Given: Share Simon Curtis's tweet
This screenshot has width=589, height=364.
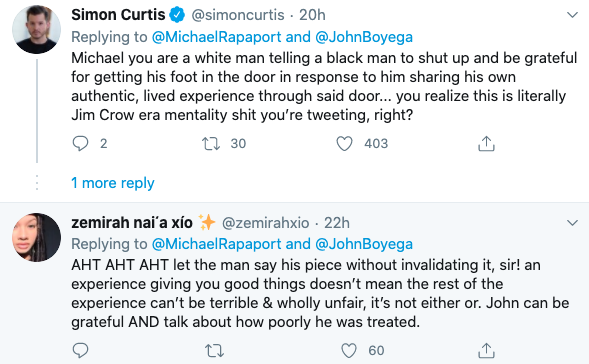Looking at the screenshot, I should pos(486,143).
